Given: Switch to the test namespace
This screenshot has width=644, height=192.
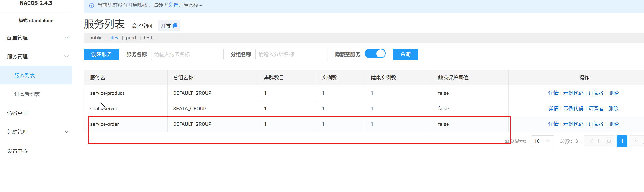Looking at the screenshot, I should pos(148,38).
